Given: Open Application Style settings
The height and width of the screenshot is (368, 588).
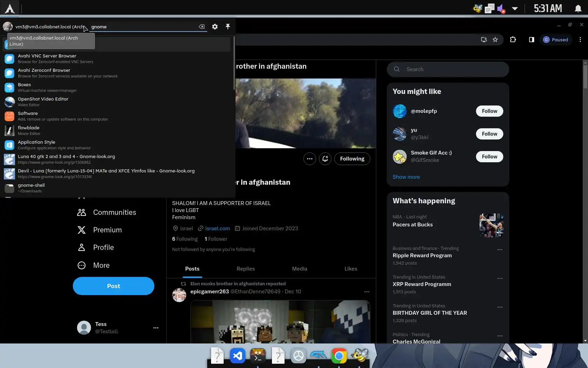Looking at the screenshot, I should 117,145.
